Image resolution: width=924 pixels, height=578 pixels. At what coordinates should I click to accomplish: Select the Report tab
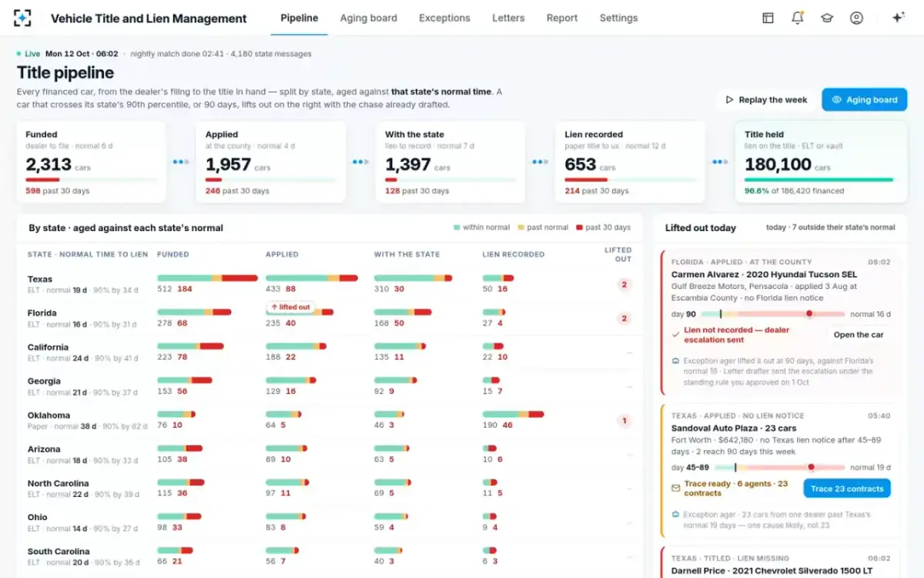coord(562,18)
